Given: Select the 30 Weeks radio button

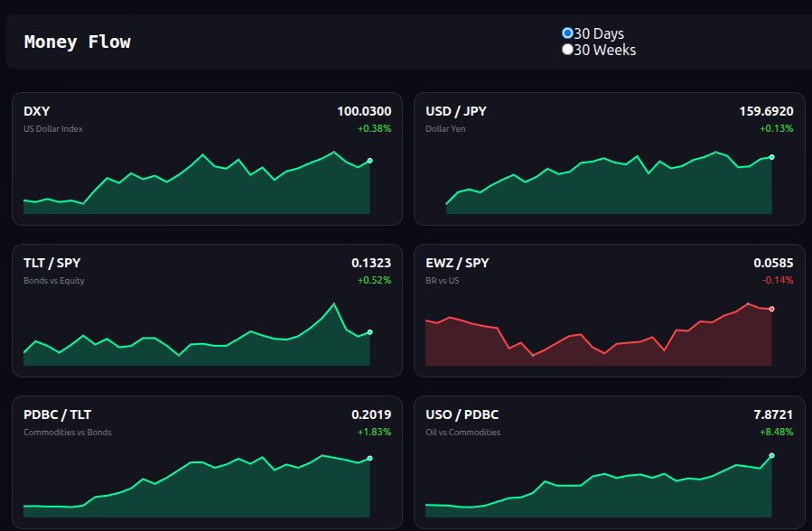Looking at the screenshot, I should pyautogui.click(x=567, y=50).
